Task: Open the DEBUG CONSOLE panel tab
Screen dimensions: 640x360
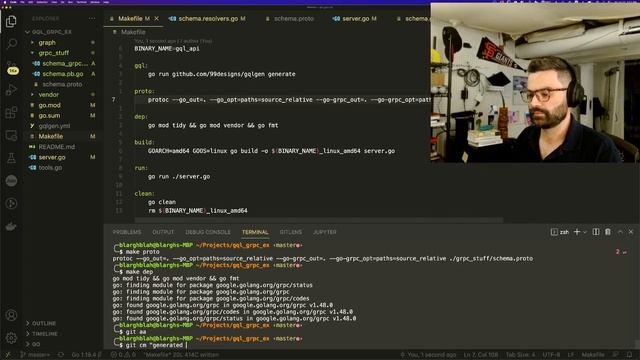Action: tap(208, 232)
